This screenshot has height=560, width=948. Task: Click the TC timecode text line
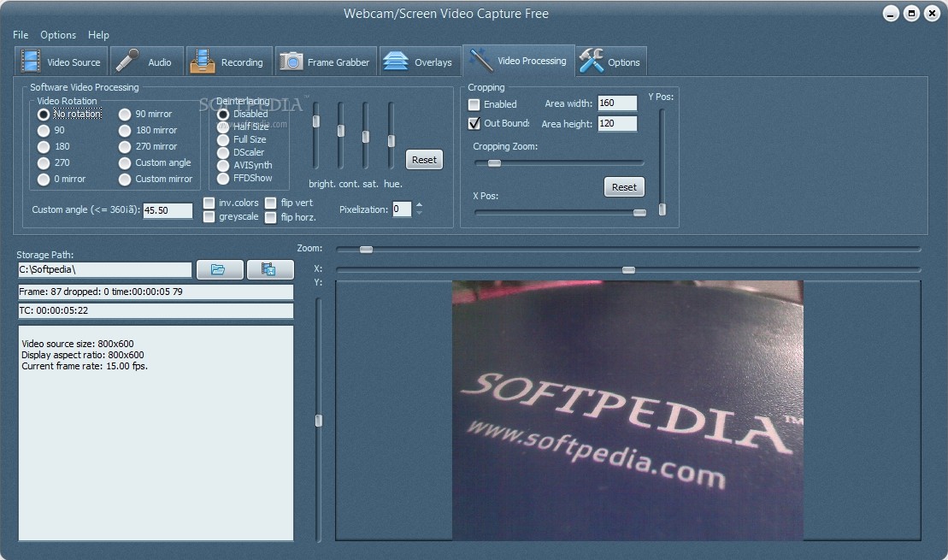coord(156,310)
